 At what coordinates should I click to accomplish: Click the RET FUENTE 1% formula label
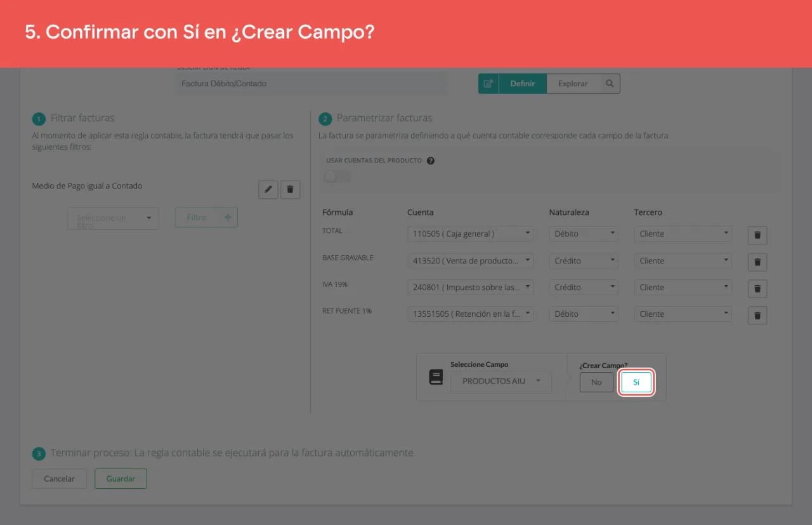point(347,311)
